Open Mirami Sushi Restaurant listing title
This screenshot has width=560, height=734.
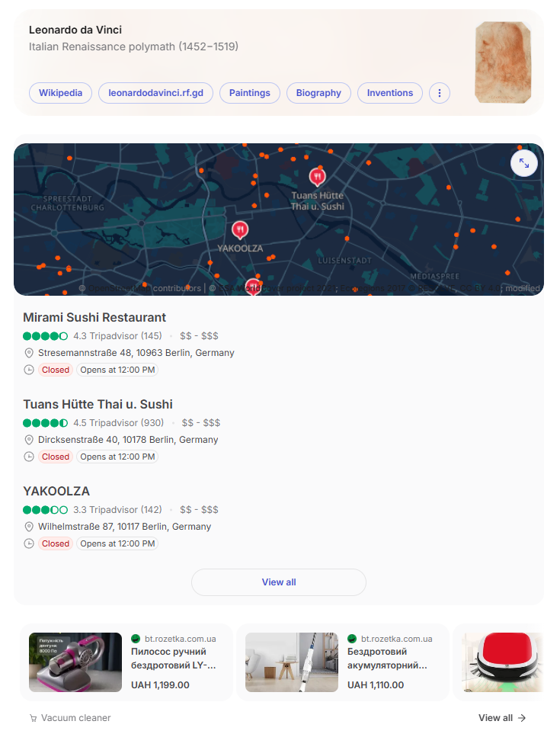coord(94,317)
